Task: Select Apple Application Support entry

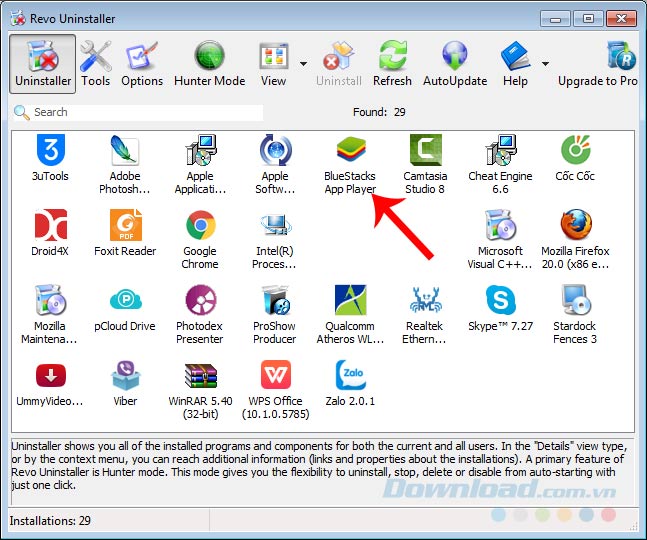Action: [200, 164]
